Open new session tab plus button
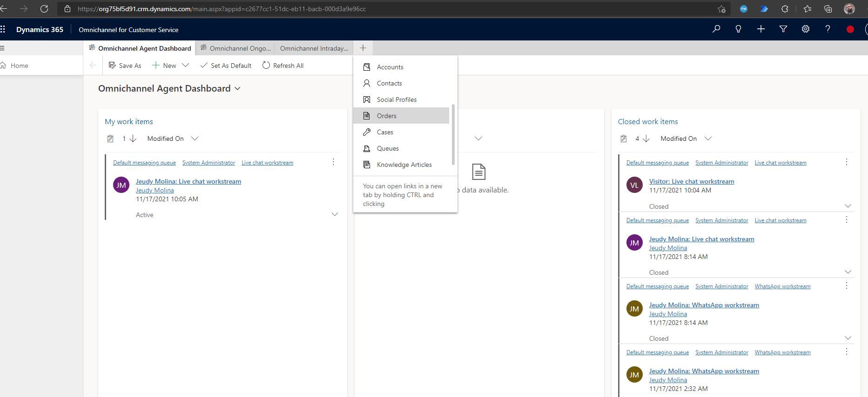868x397 pixels. (363, 48)
